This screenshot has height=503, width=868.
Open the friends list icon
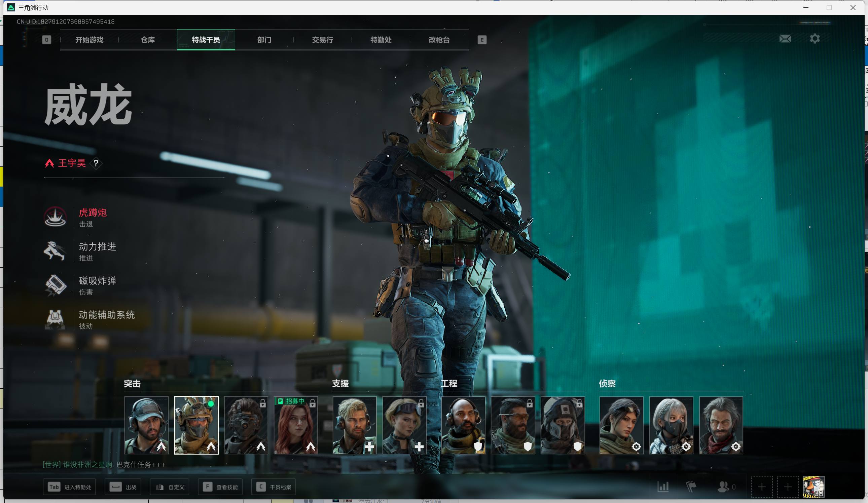723,487
